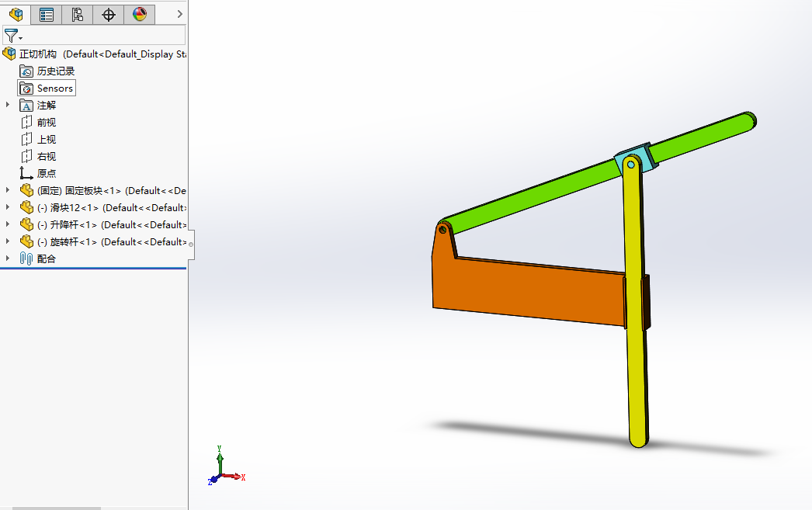Image resolution: width=812 pixels, height=510 pixels.
Task: Expand the 固定板块<1> component
Action: pos(7,190)
